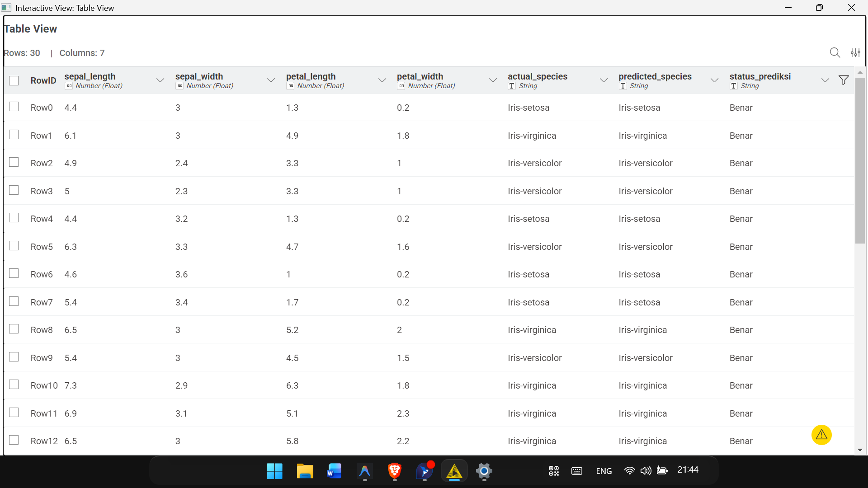Expand the petal_width column dropdown
This screenshot has width=868, height=488.
click(x=493, y=80)
